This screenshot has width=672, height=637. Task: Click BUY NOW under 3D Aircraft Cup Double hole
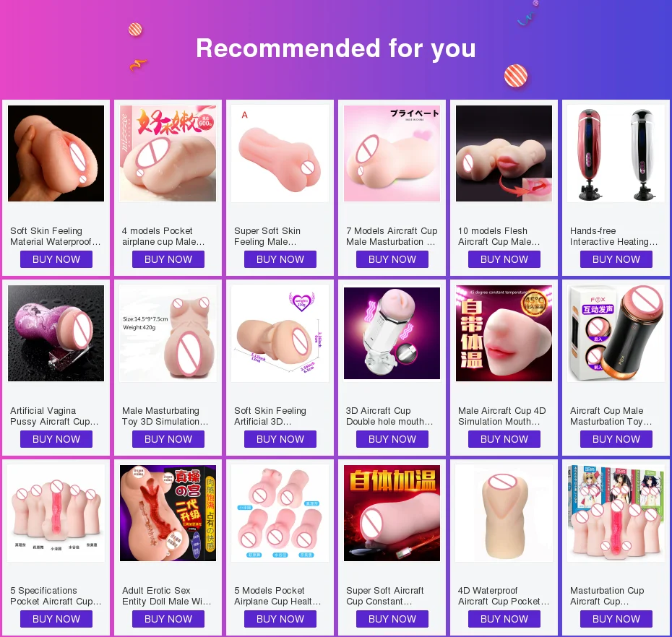point(392,439)
